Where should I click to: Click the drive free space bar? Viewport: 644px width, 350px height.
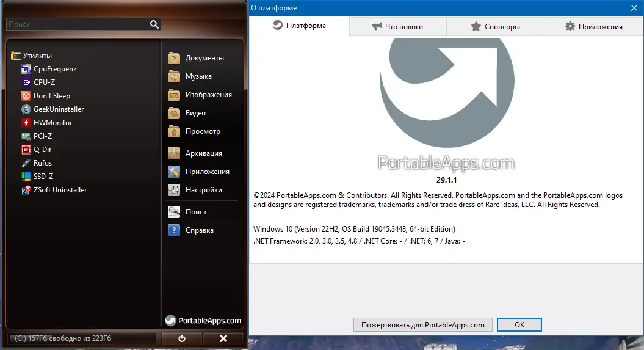[82, 338]
